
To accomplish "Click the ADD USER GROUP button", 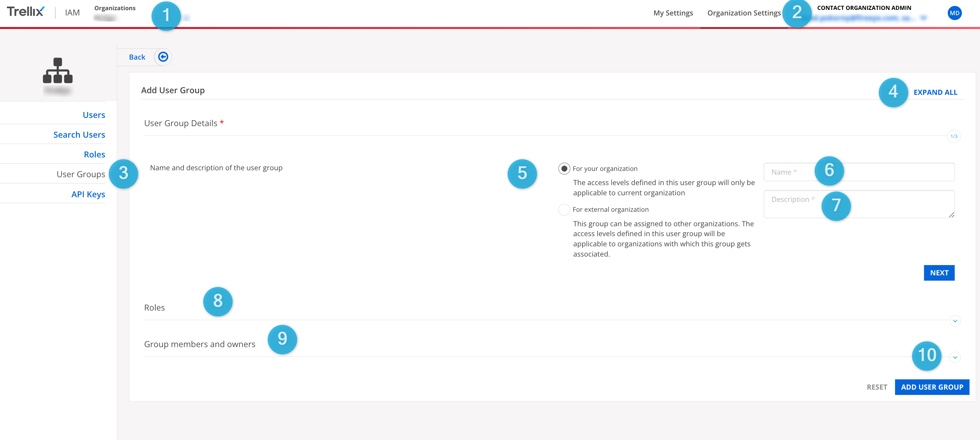I will click(x=932, y=387).
